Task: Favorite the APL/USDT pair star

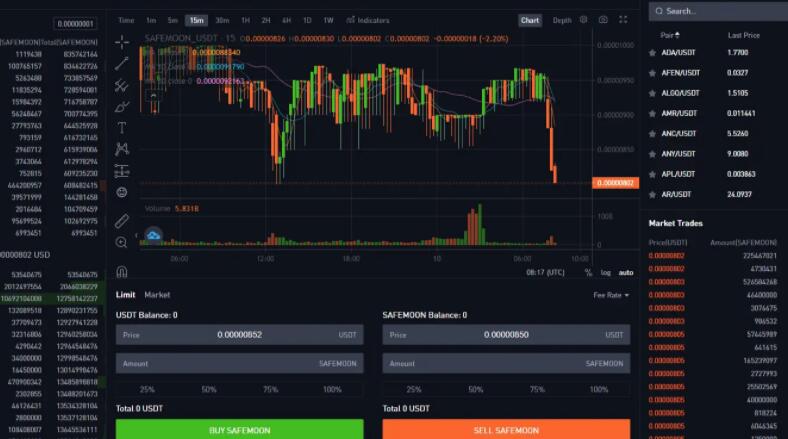Action: (x=652, y=175)
